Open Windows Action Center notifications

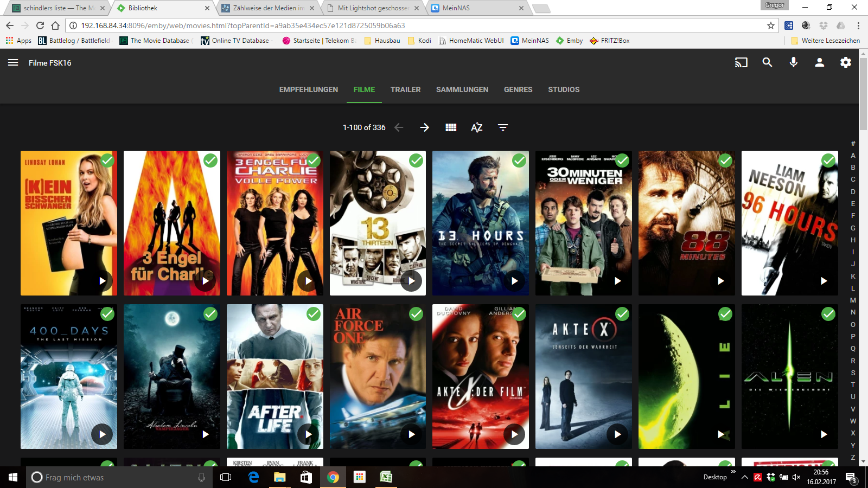851,477
